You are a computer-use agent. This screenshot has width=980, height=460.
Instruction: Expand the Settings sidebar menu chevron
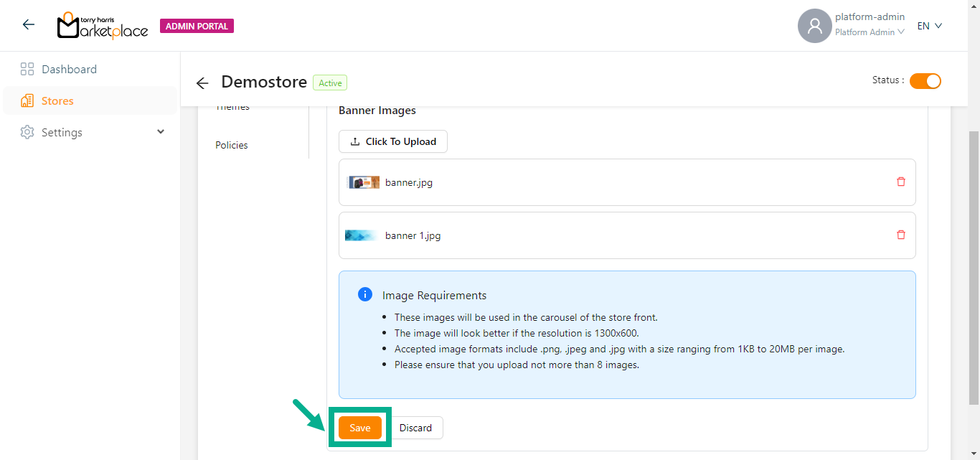tap(161, 132)
